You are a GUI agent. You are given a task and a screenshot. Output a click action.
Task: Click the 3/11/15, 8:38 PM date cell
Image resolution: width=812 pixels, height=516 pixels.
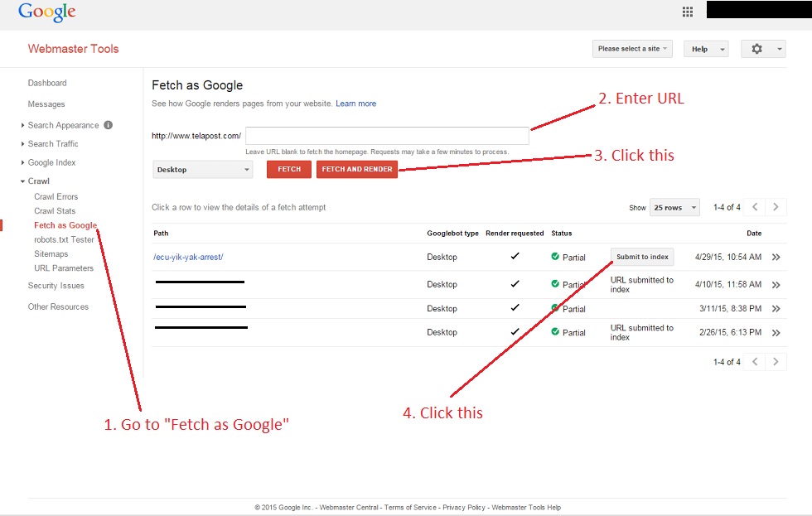tap(730, 308)
